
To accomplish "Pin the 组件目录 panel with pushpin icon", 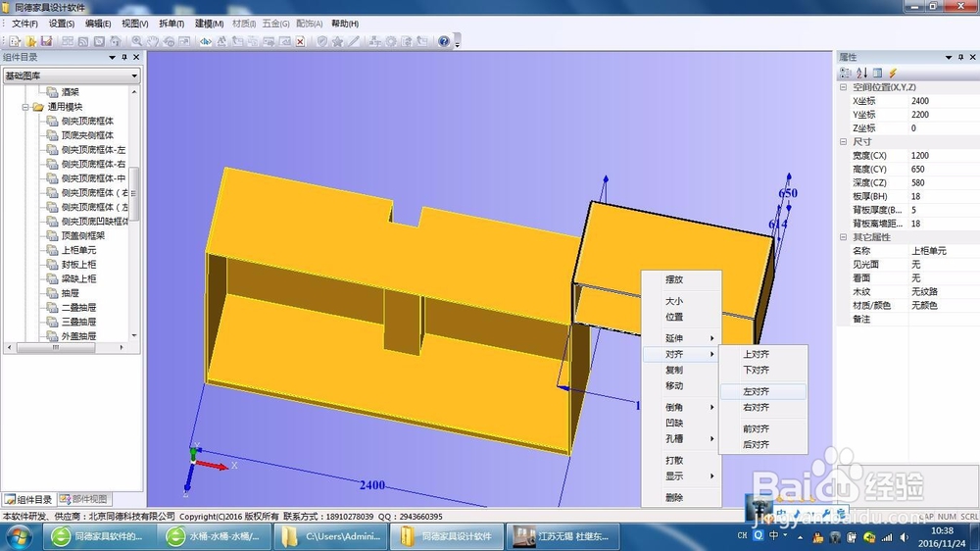I will pyautogui.click(x=124, y=57).
